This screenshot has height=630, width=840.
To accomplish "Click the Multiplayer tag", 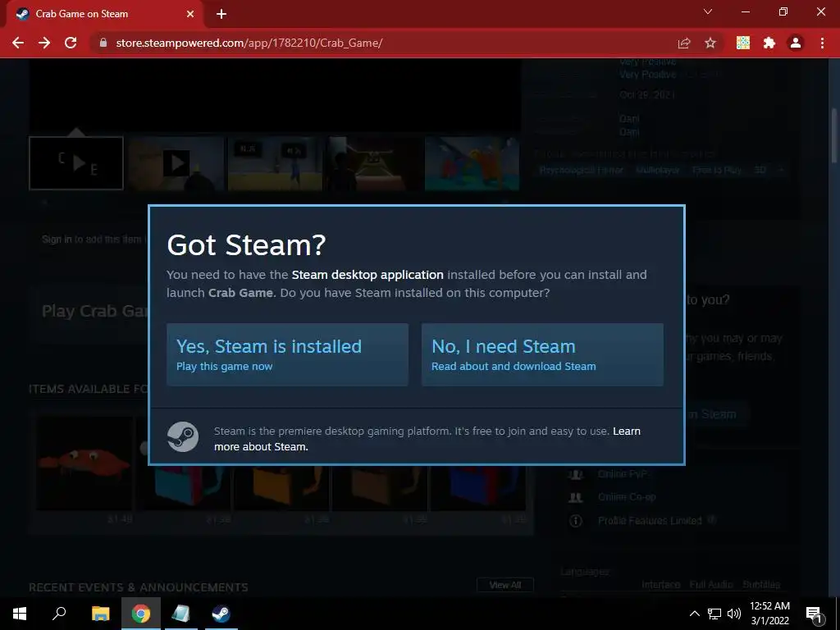I will coord(658,170).
